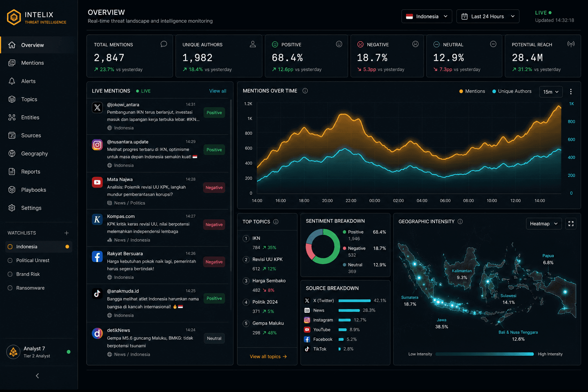588x392 pixels.
Task: Click View all topics link
Action: [x=268, y=356]
